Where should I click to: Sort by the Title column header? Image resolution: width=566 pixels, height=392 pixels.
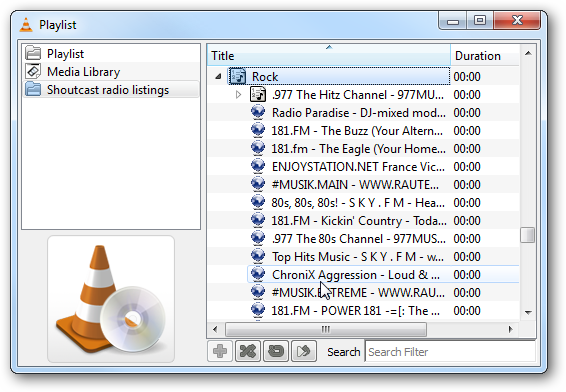coord(329,56)
